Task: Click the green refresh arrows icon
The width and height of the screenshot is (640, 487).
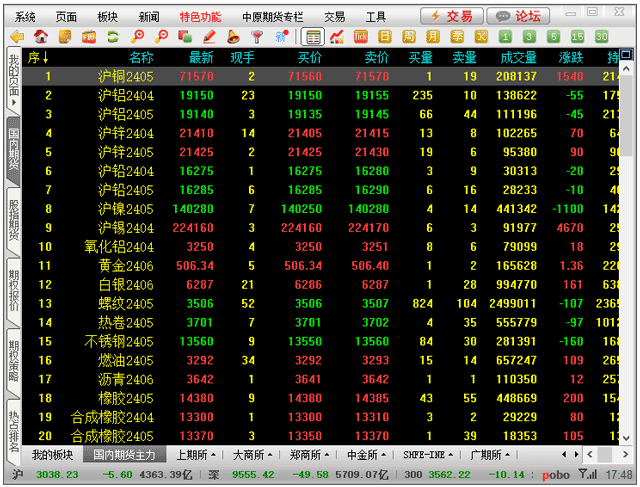Action: point(113,37)
